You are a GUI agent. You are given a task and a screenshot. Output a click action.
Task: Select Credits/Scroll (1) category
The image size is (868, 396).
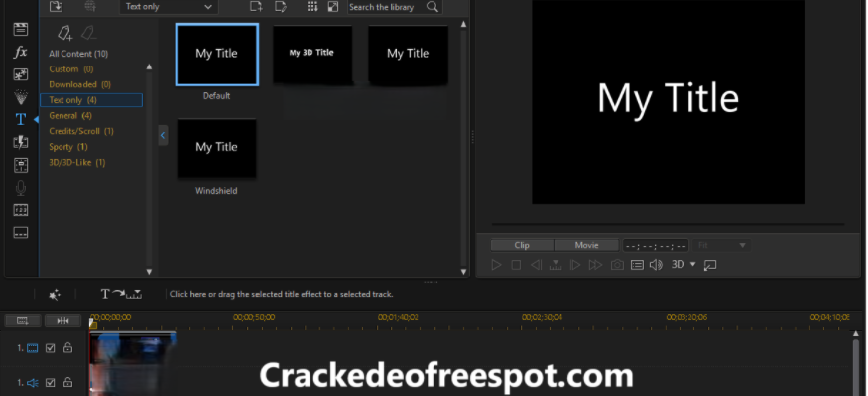tap(81, 131)
